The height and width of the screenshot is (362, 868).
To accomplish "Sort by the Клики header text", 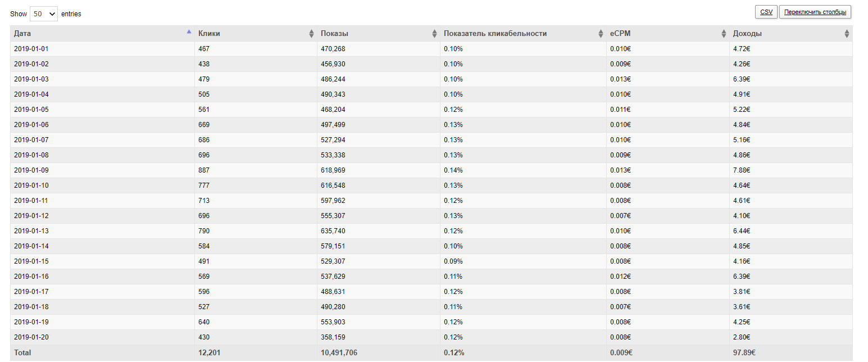I will (209, 34).
